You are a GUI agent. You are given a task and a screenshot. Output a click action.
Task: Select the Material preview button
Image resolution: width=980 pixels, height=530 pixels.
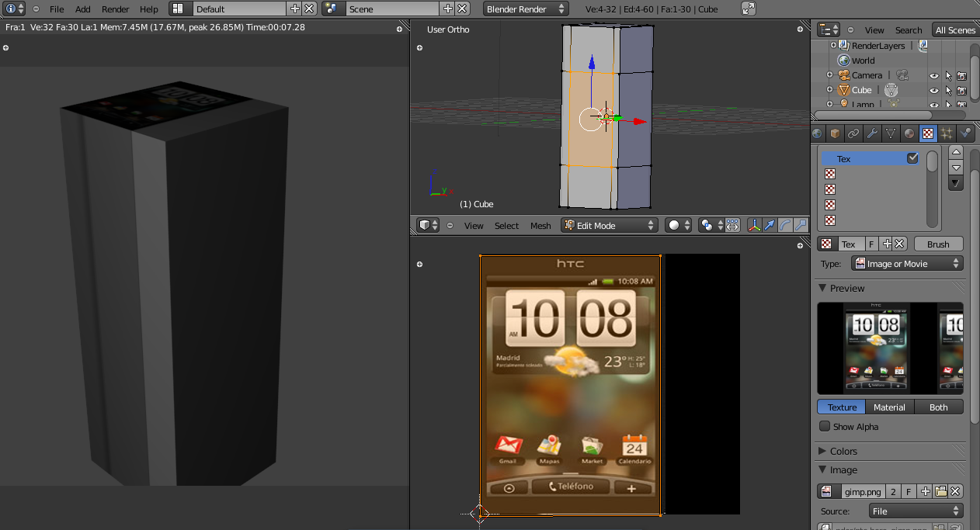[889, 407]
